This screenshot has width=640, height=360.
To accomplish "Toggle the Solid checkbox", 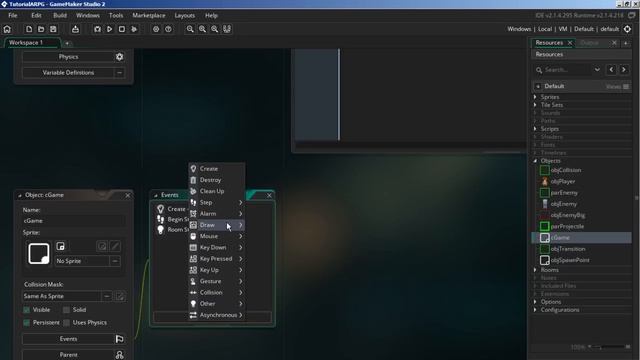I will point(66,310).
